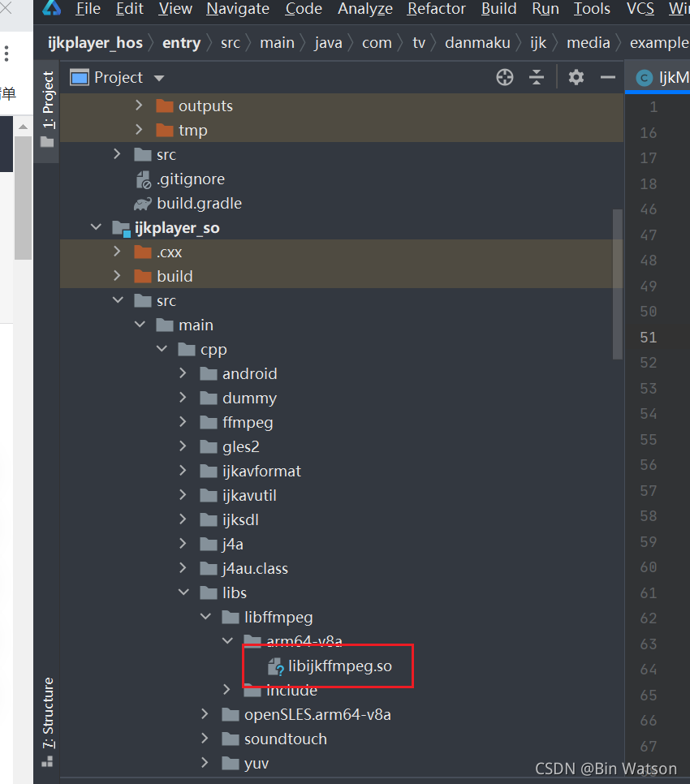Click the ijkplayer_so module folder icon
The height and width of the screenshot is (784, 690).
pos(121,229)
